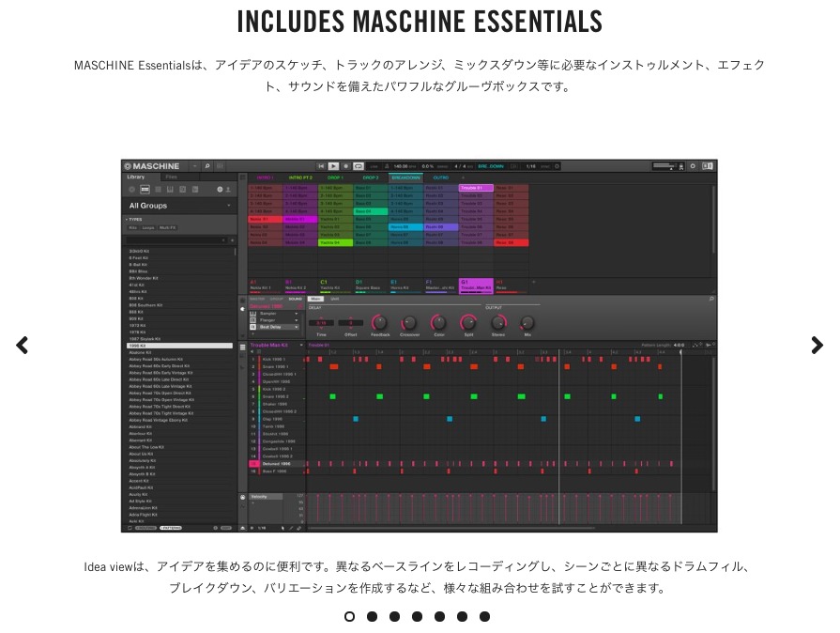Select the sixth carousel dot indicator
The image size is (840, 633).
click(x=462, y=616)
